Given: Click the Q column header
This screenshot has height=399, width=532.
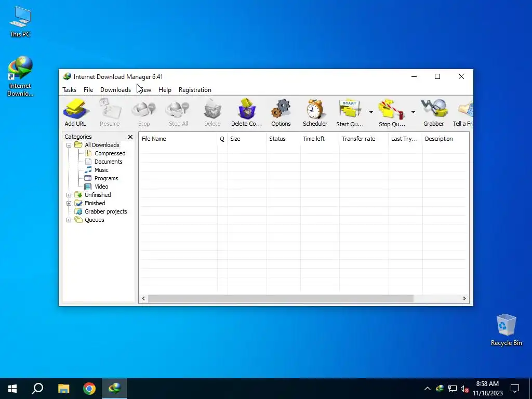Looking at the screenshot, I should tap(222, 139).
